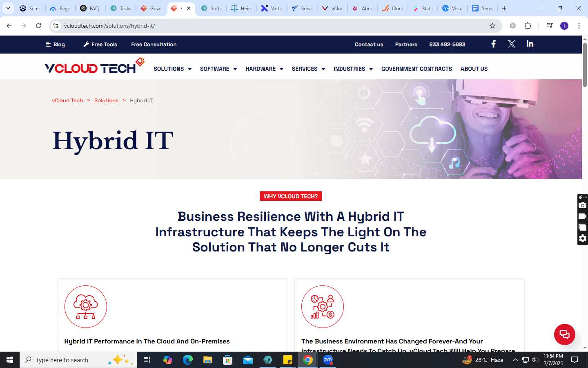The image size is (588, 368).
Task: Open GOVERNMENT CONTRACTS menu item
Action: click(416, 69)
